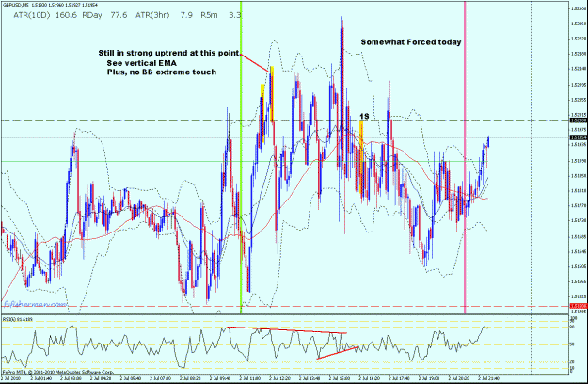
Task: Click the black current-price tag on axis
Action: coord(578,137)
